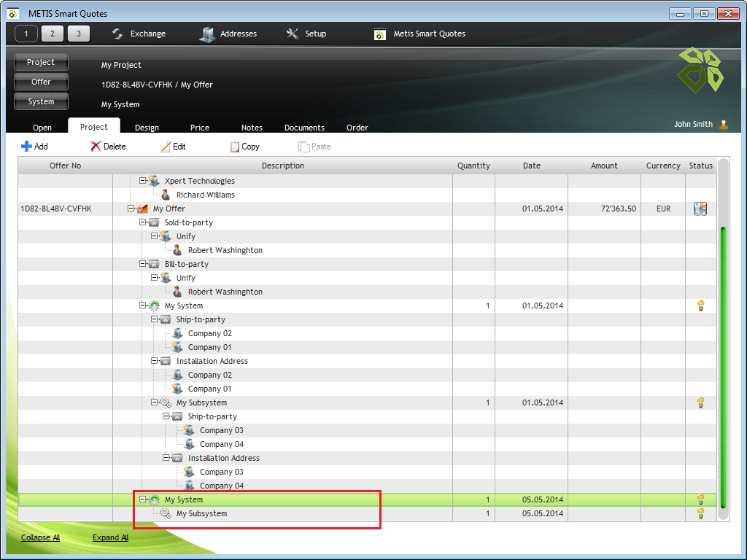Collapse Ship-to-party under My Subsystem
747x560 pixels.
[166, 416]
